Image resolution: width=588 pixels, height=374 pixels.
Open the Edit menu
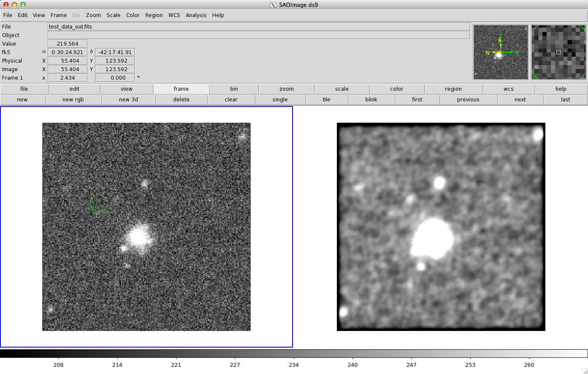click(x=23, y=15)
